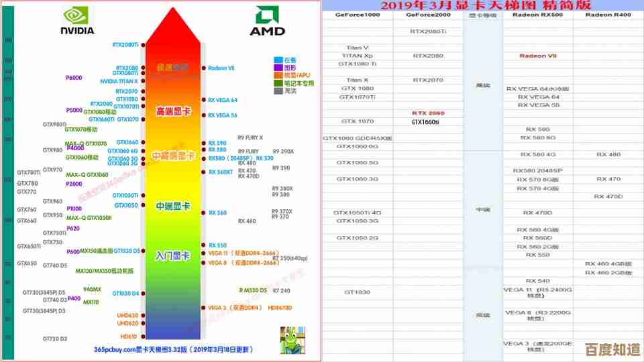
Task: Click the Radeon R400 column header
Action: (x=608, y=15)
